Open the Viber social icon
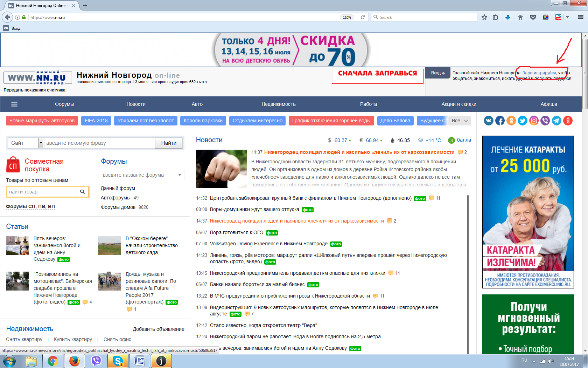This screenshot has height=368, width=588. pyautogui.click(x=545, y=121)
